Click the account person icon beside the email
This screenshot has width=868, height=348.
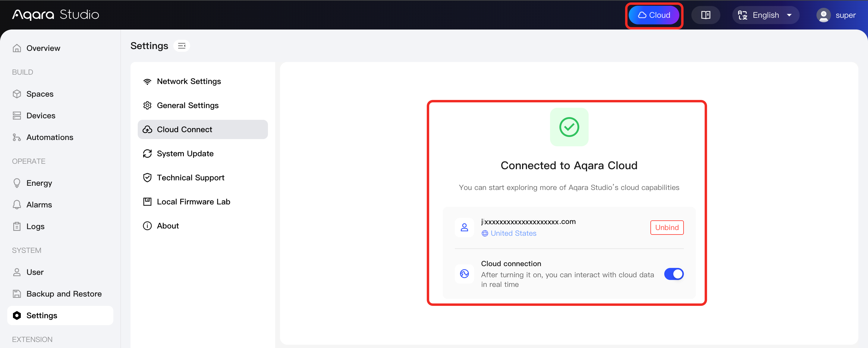pos(464,228)
